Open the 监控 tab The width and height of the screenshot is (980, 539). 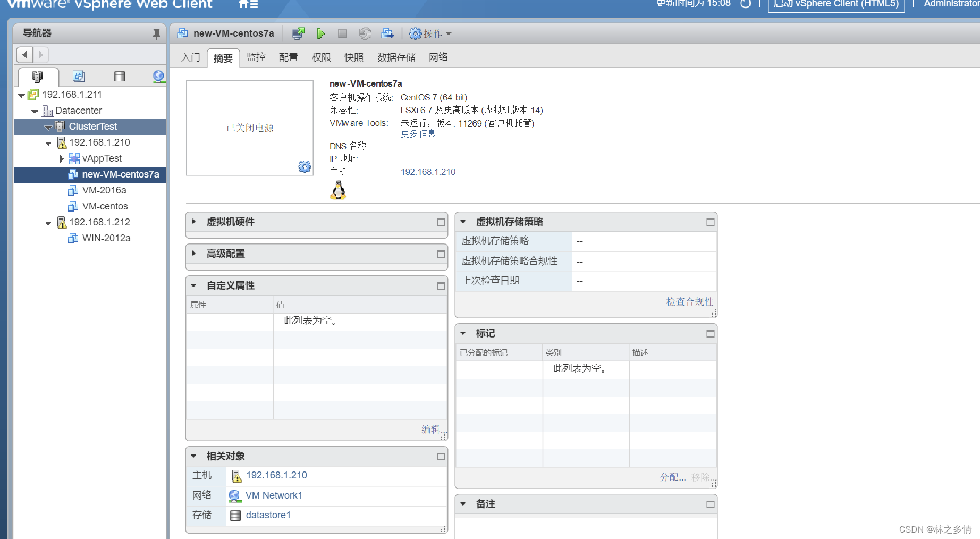pos(256,57)
